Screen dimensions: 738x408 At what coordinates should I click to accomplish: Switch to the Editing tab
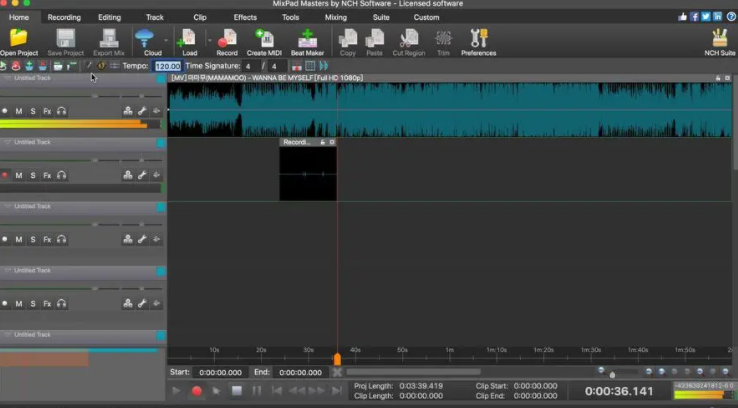tap(109, 17)
